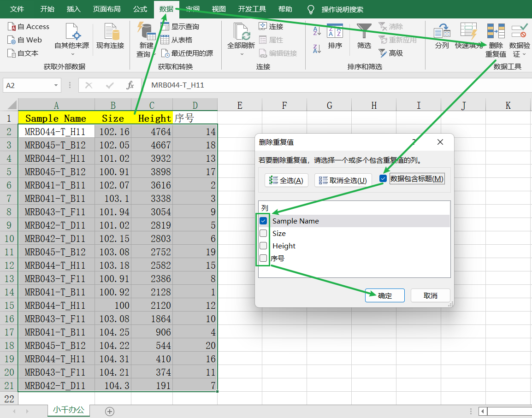Click the insert function fx icon
The image size is (532, 418).
pyautogui.click(x=130, y=85)
